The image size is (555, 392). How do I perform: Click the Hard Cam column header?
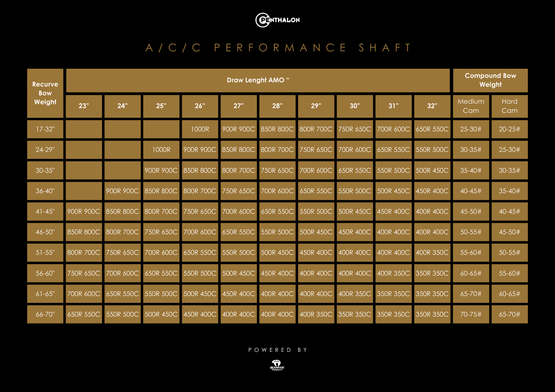509,106
